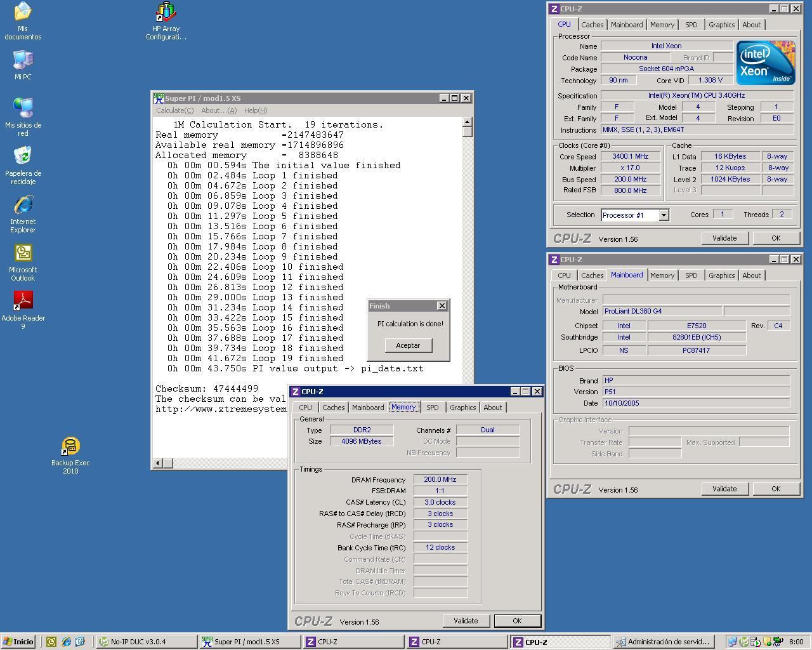Viewport: 812px width, 650px height.
Task: Switch to CPU tab in Mainboard CPU-Z window
Action: tap(564, 275)
